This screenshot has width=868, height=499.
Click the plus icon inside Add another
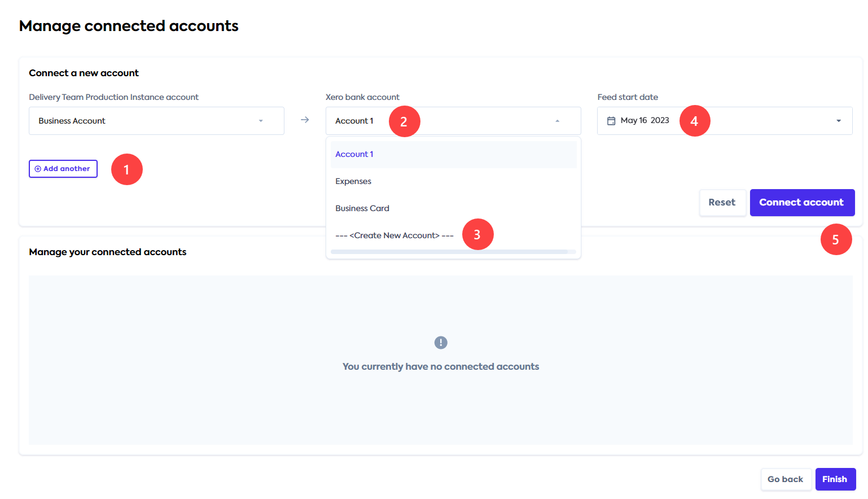point(38,168)
